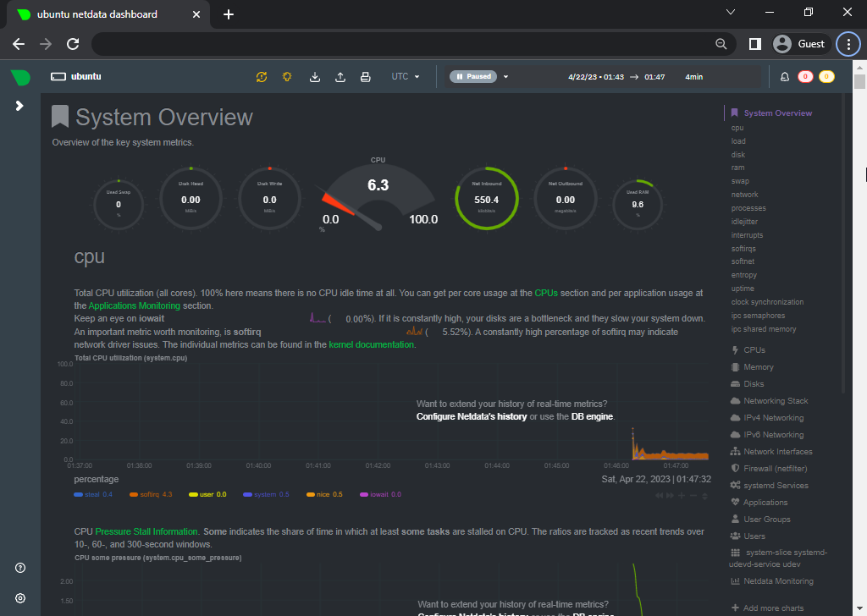The height and width of the screenshot is (616, 867).
Task: Open the Chrome three-dot menu
Action: [x=848, y=44]
